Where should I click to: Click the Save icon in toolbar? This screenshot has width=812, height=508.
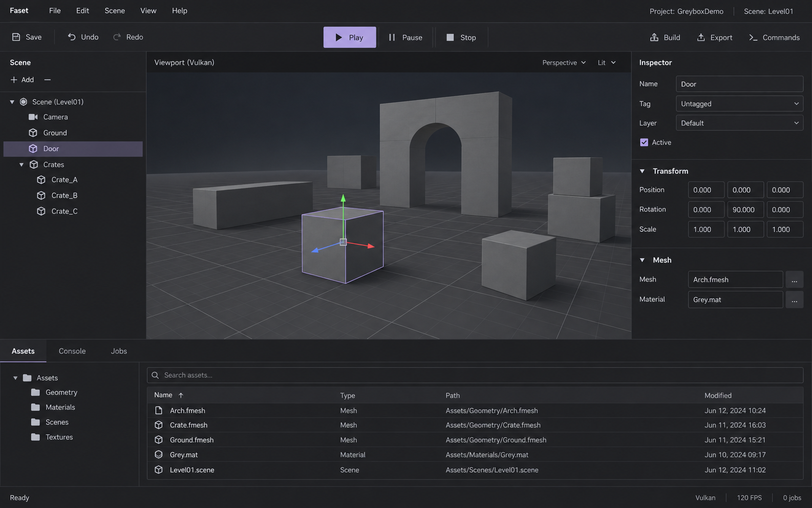coord(16,37)
